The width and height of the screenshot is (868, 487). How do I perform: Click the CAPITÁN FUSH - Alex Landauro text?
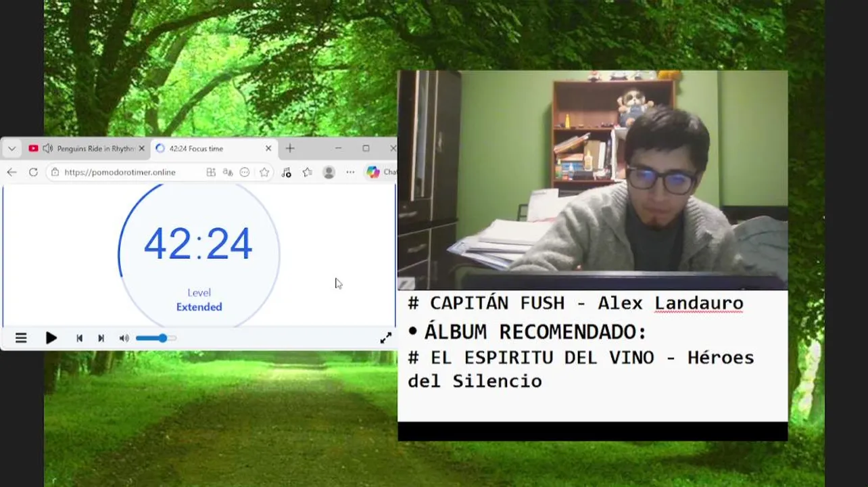(x=575, y=303)
